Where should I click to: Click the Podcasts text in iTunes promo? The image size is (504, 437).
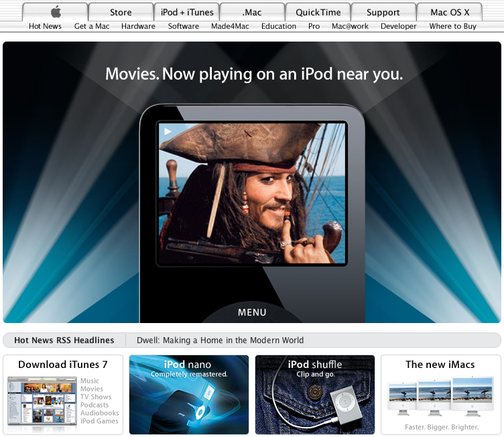[x=94, y=405]
